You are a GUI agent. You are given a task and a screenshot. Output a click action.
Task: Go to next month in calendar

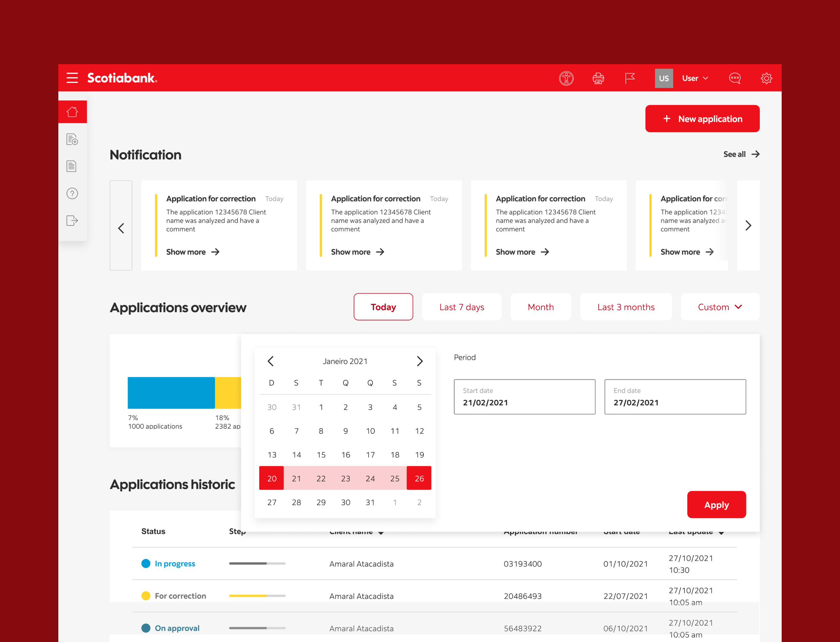click(x=419, y=361)
